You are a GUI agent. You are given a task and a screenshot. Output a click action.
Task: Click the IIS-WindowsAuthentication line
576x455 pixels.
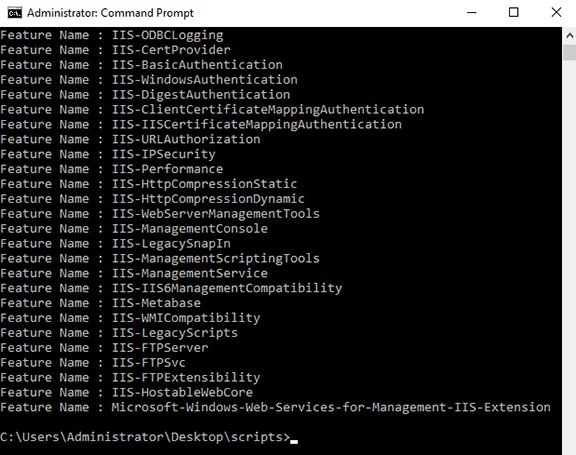pyautogui.click(x=149, y=80)
